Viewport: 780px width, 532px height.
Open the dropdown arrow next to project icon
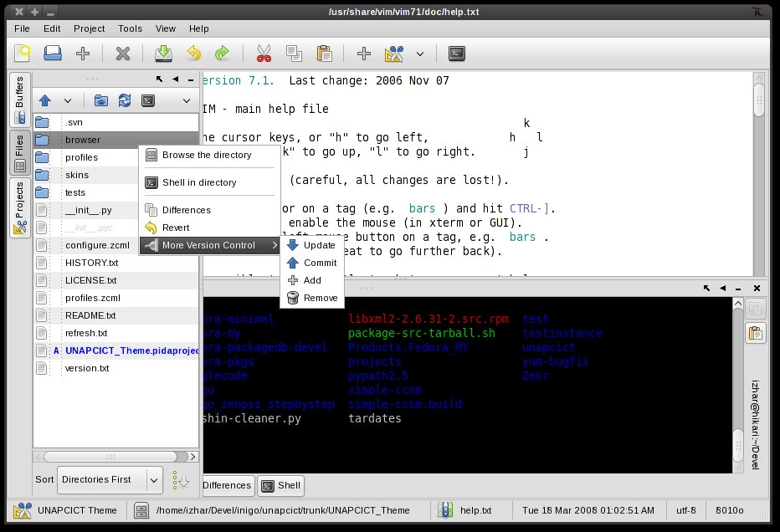pyautogui.click(x=420, y=54)
